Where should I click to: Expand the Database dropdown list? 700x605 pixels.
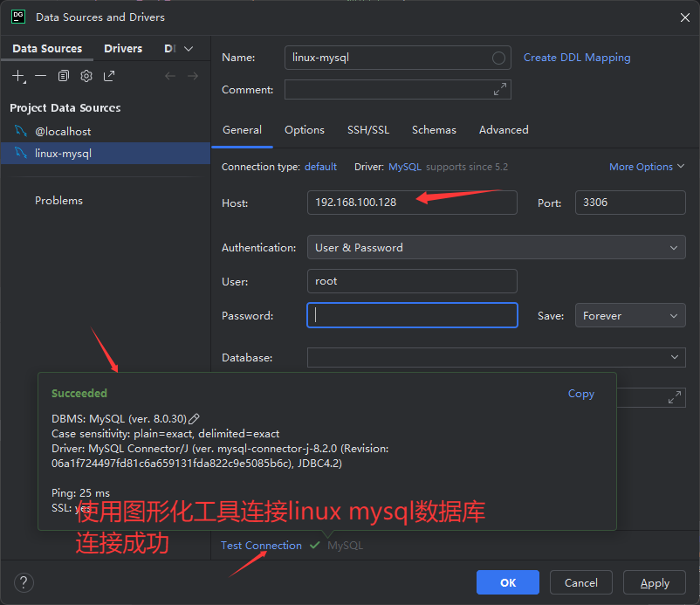tap(674, 357)
